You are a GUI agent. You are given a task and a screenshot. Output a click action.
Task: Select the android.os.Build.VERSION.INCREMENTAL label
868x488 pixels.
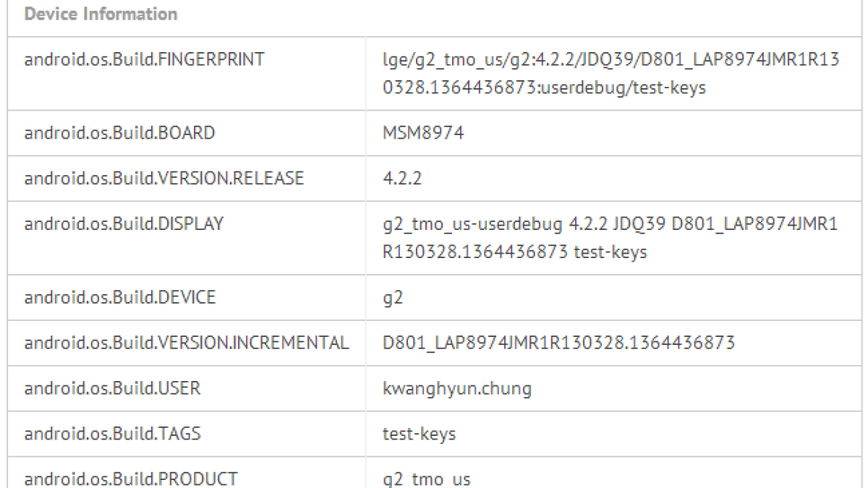187,343
